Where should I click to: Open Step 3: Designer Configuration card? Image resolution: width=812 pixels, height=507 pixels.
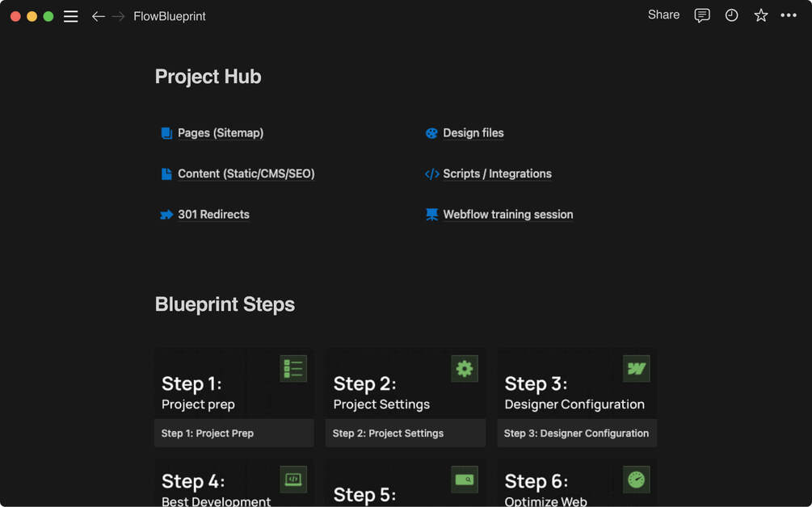[576, 434]
